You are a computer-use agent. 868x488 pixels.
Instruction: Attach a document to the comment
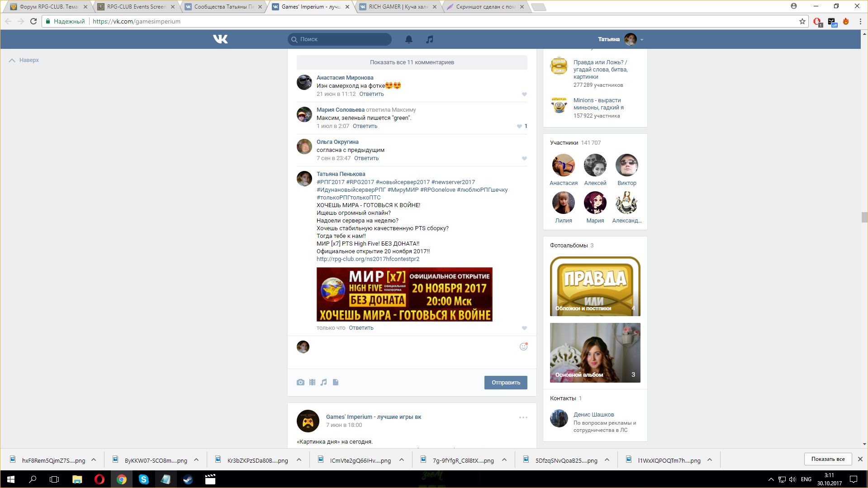(336, 382)
